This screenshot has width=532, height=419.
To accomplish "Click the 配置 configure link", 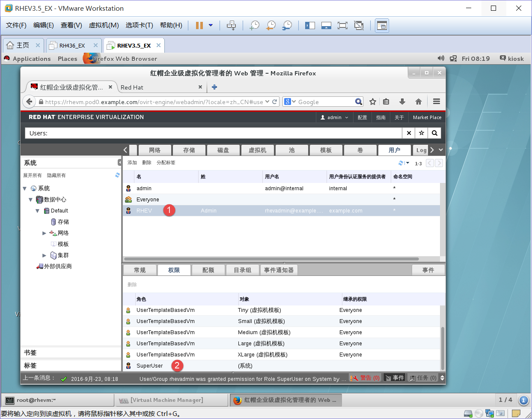I will pos(362,117).
